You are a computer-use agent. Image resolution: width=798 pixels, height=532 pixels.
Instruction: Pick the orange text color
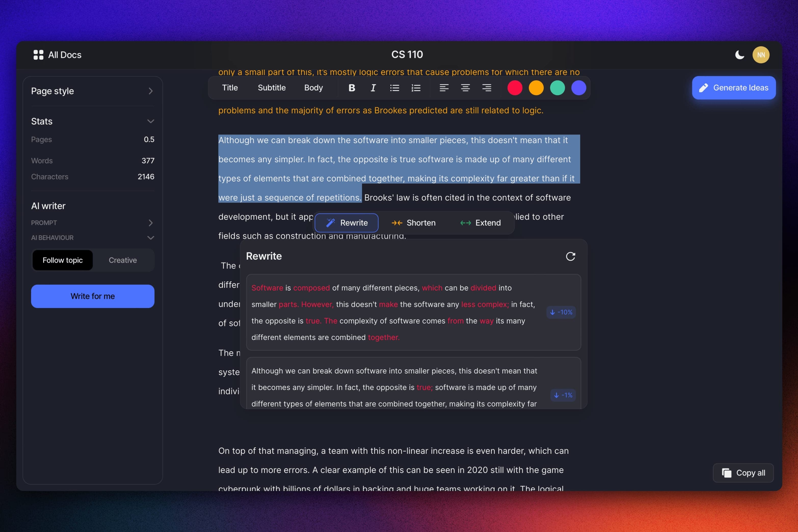pyautogui.click(x=536, y=88)
